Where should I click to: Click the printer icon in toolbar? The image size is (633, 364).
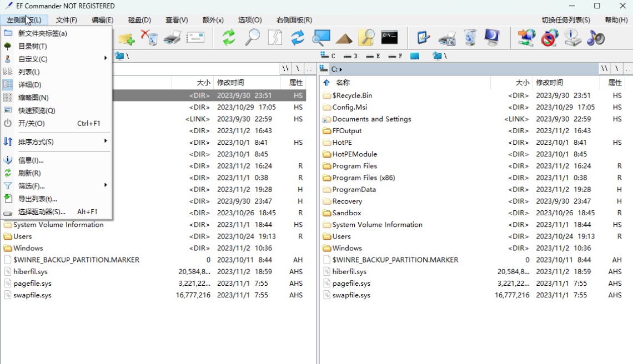tap(172, 38)
